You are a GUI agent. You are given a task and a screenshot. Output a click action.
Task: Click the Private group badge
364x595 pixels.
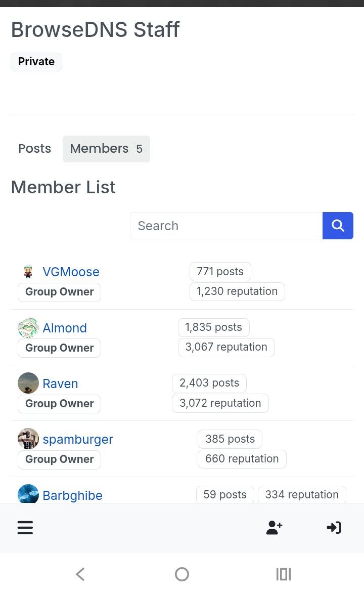(36, 62)
